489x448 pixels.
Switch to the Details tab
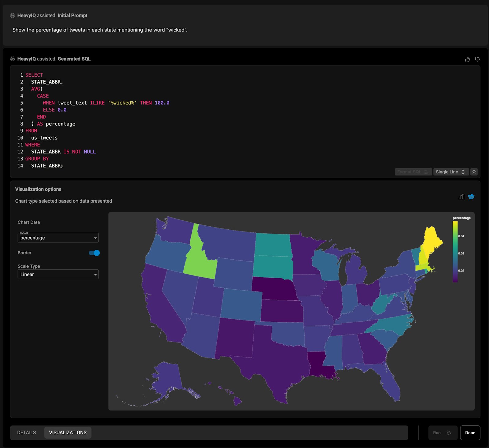[27, 432]
